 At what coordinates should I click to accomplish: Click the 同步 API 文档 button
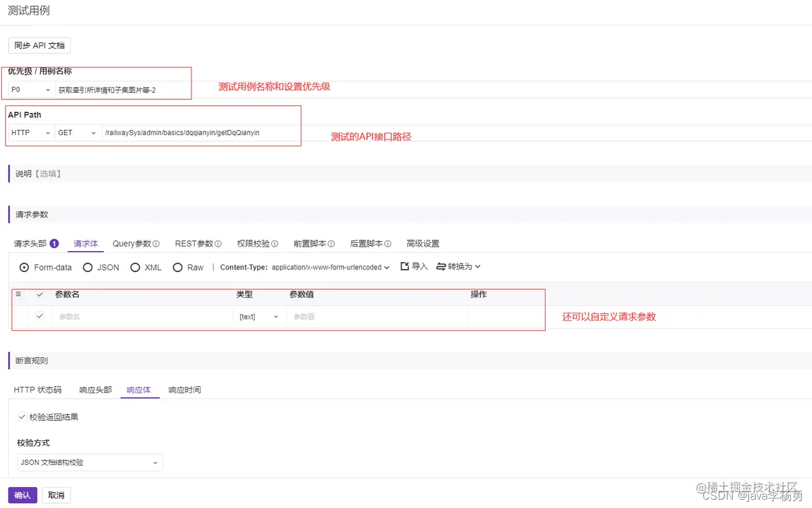click(39, 45)
